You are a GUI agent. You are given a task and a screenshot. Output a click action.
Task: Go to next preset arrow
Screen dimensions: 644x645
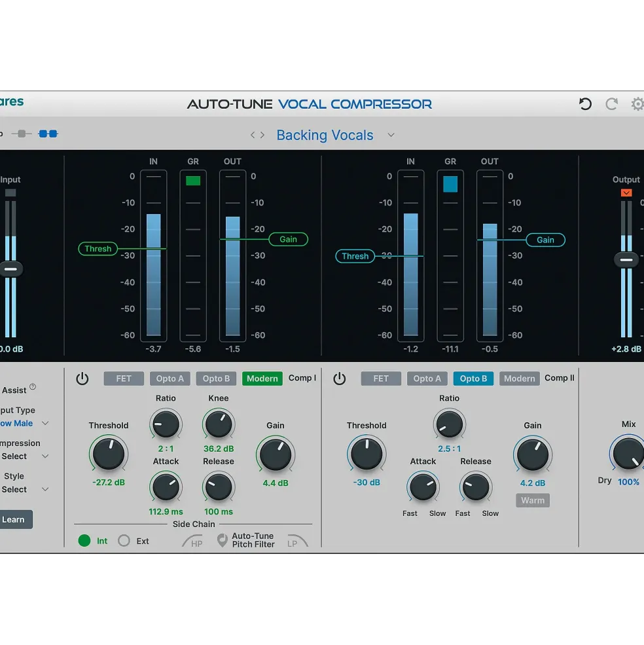(262, 135)
